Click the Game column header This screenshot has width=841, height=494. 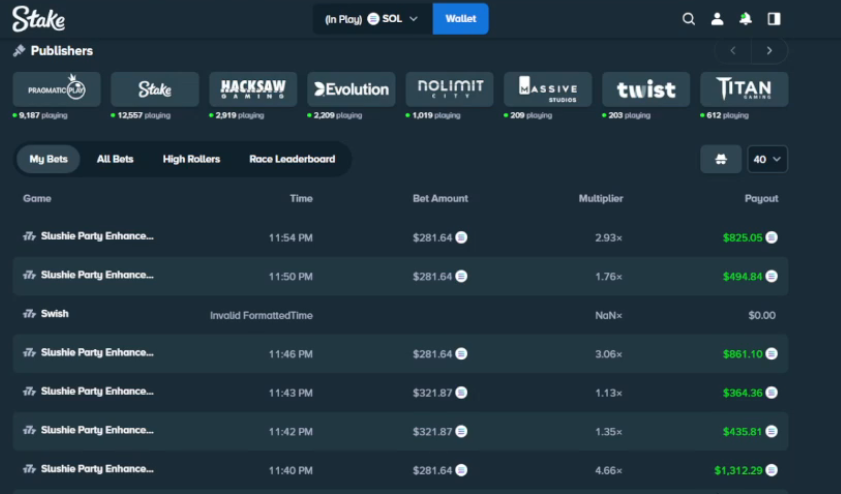tap(37, 198)
